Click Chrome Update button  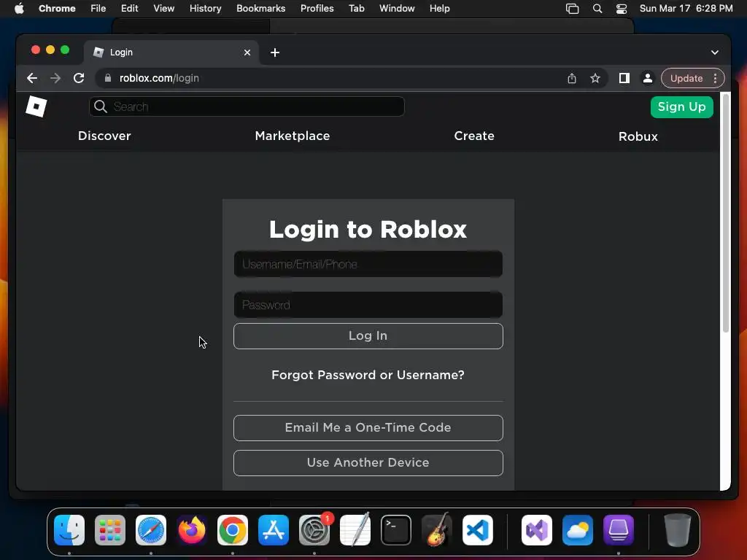(686, 78)
